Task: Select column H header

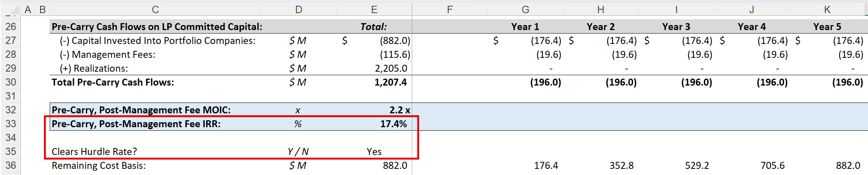Action: coord(601,10)
